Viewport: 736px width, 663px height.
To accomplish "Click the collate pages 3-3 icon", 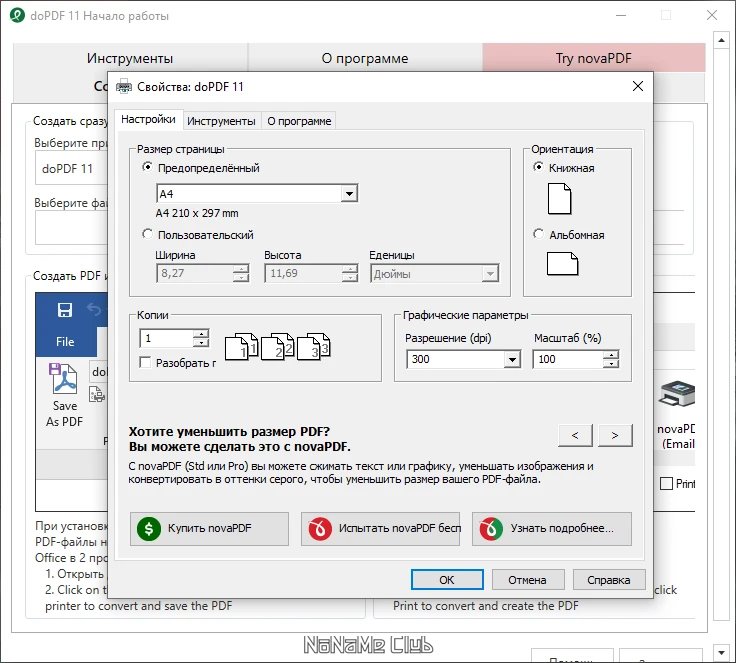I will (314, 346).
